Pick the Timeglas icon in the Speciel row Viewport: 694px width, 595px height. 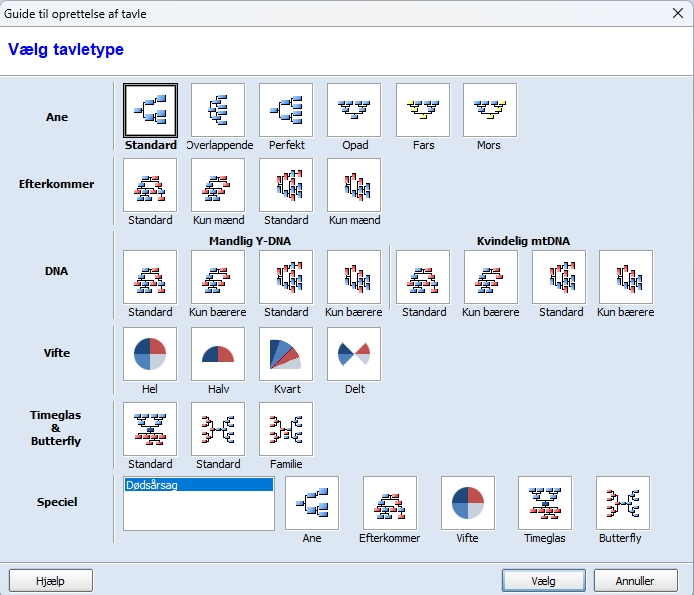545,503
